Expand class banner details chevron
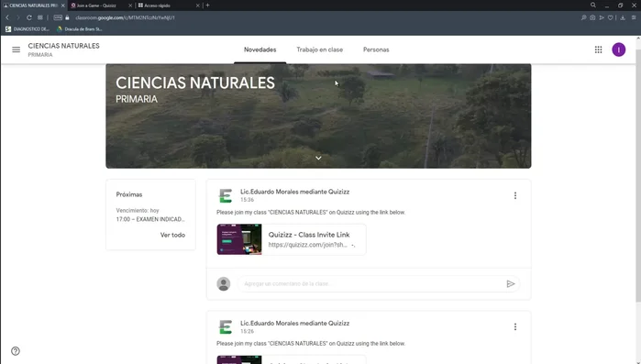Image resolution: width=641 pixels, height=364 pixels. [x=318, y=158]
